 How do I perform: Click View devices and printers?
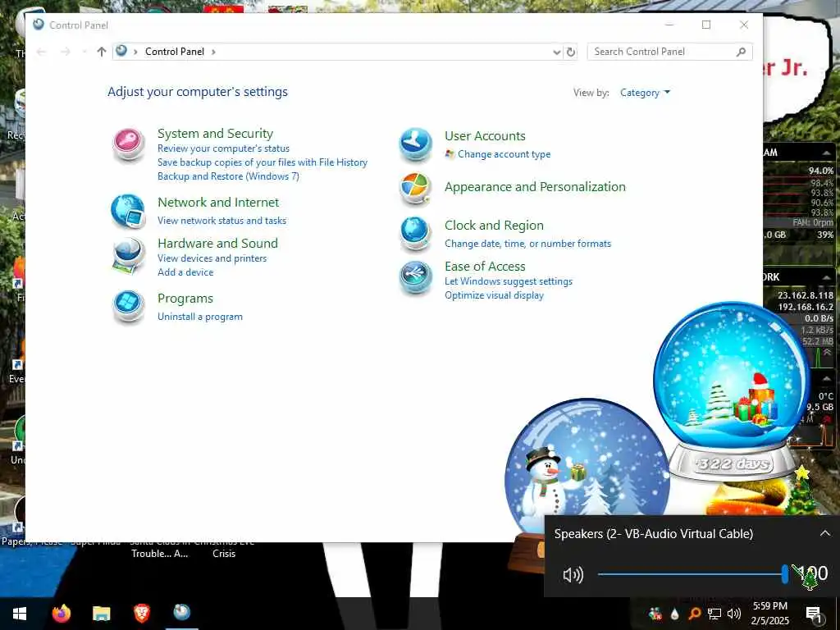(212, 258)
